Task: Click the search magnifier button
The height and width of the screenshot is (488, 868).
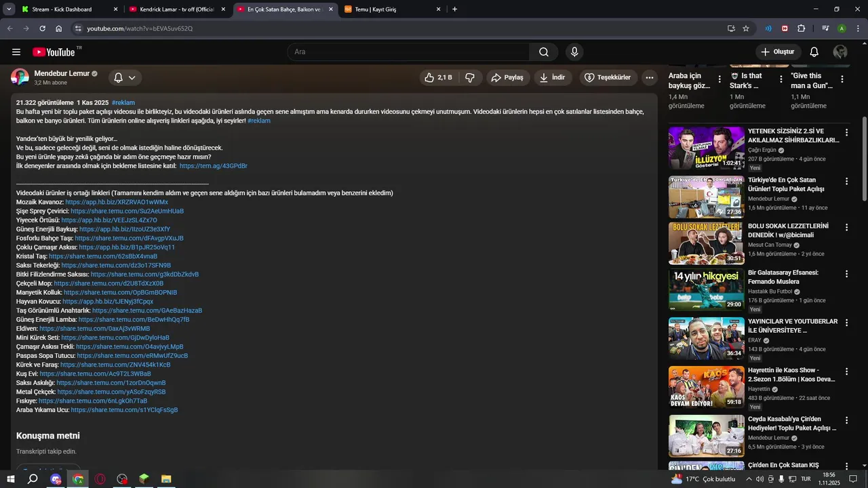Action: (544, 52)
